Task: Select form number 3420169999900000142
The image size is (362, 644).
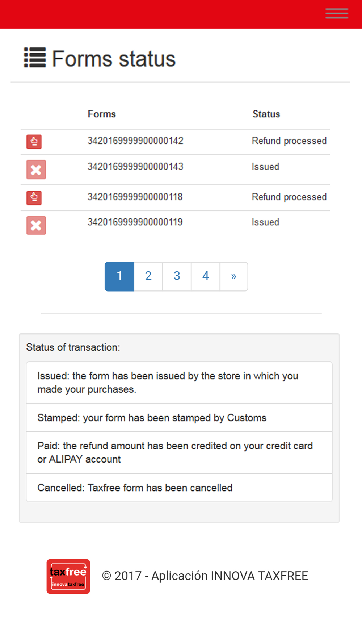Action: [135, 141]
